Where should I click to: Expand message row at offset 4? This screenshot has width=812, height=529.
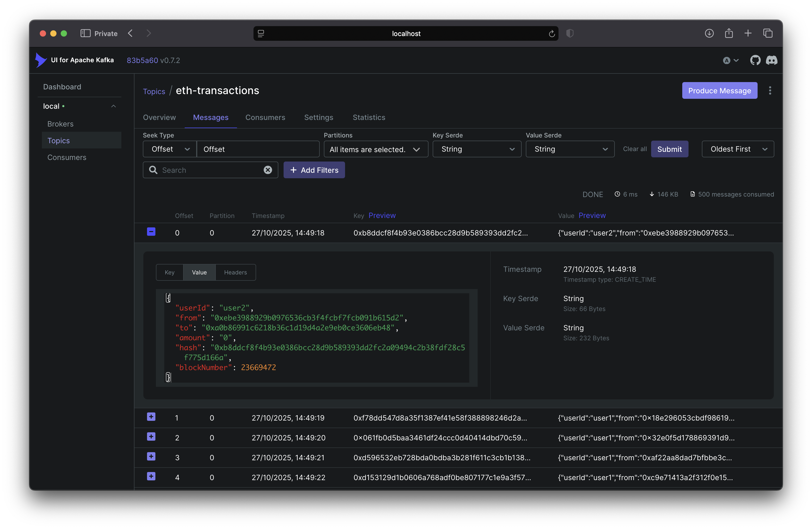coord(151,476)
